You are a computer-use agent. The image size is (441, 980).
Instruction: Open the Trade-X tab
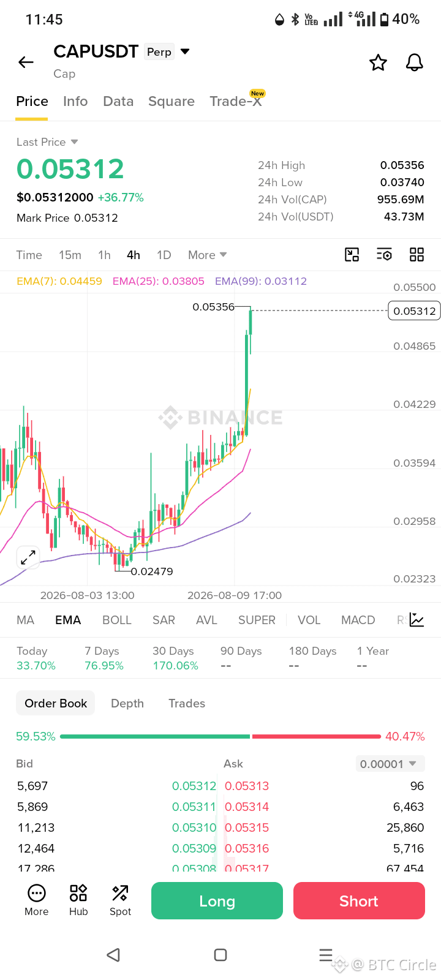[x=236, y=101]
